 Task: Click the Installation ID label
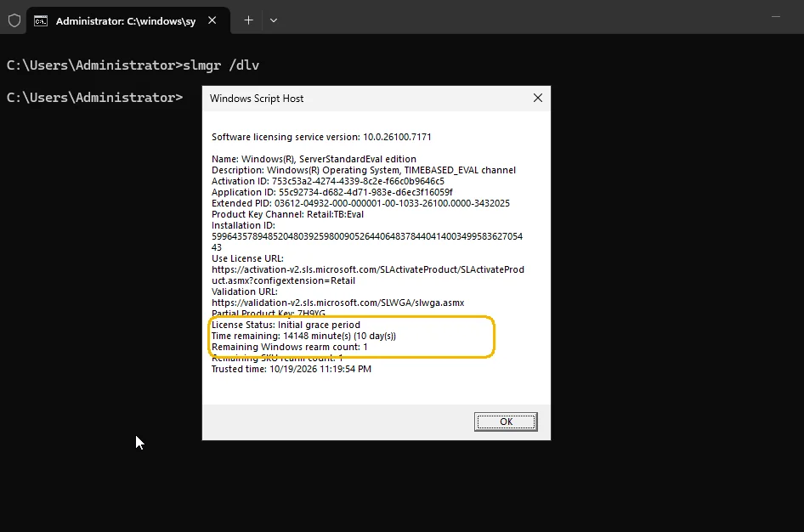pyautogui.click(x=244, y=225)
